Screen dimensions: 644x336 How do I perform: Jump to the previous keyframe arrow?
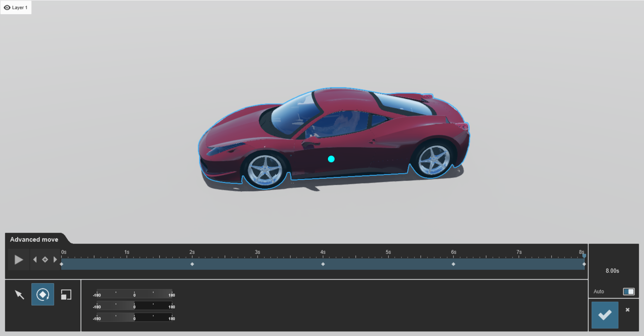pos(35,259)
